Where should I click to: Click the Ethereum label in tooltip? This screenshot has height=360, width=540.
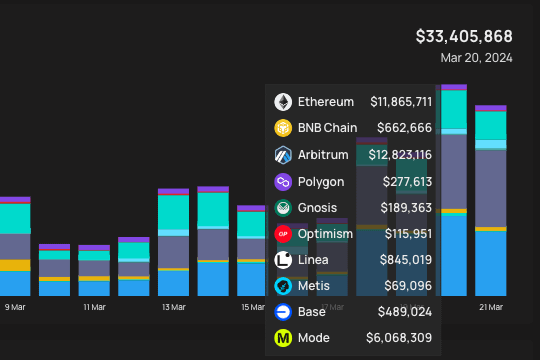point(326,102)
